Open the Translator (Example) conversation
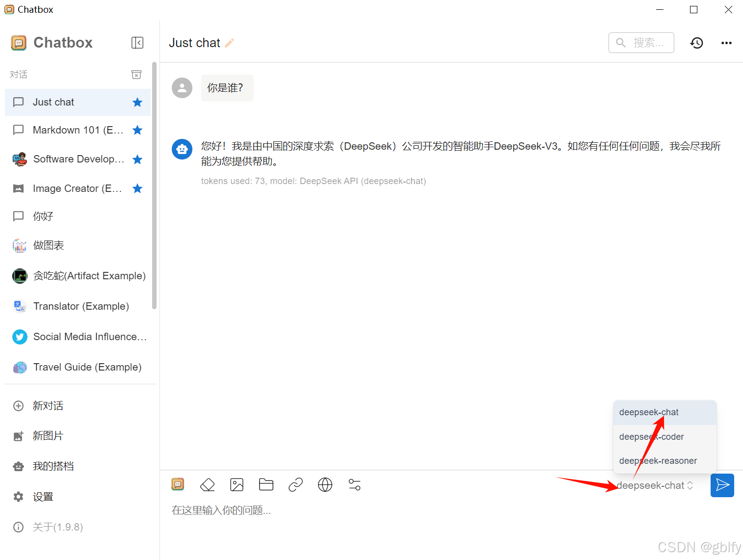Viewport: 743px width, 560px height. 78,306
